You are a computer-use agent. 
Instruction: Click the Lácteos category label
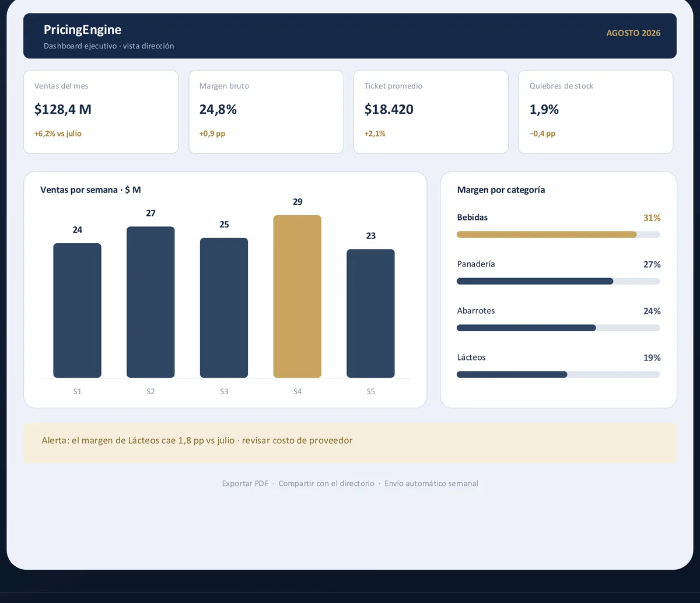pos(471,357)
